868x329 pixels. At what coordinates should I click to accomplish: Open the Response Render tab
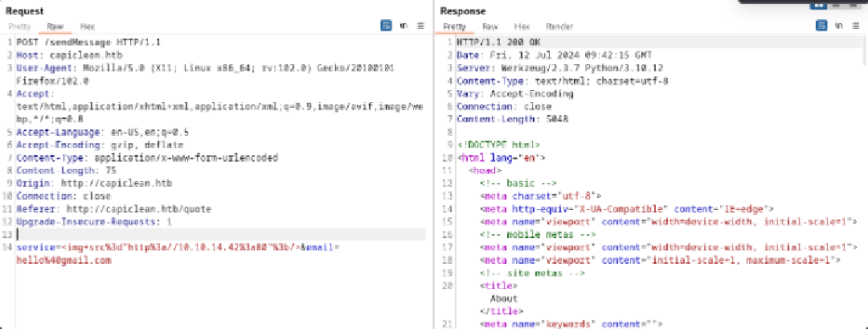(559, 27)
